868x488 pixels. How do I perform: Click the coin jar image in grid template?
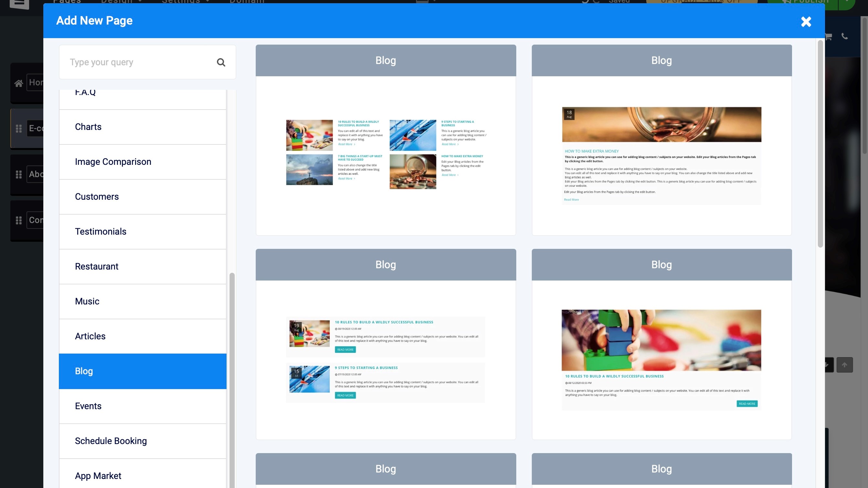click(x=413, y=171)
